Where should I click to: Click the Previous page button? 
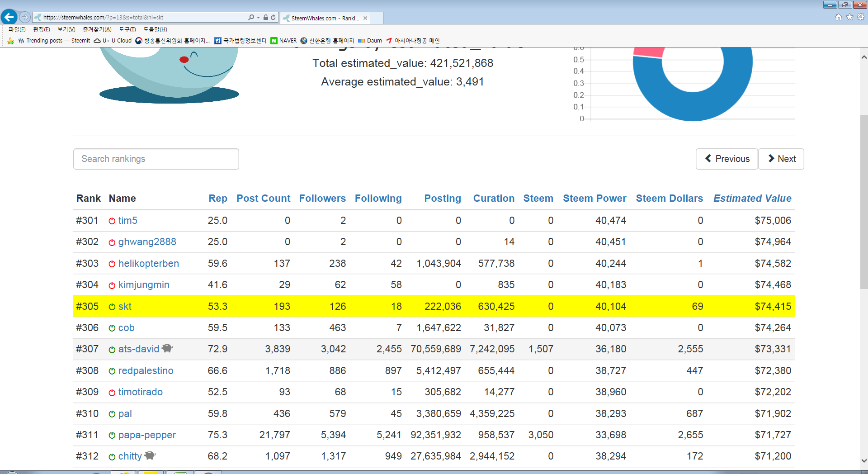[x=727, y=159]
